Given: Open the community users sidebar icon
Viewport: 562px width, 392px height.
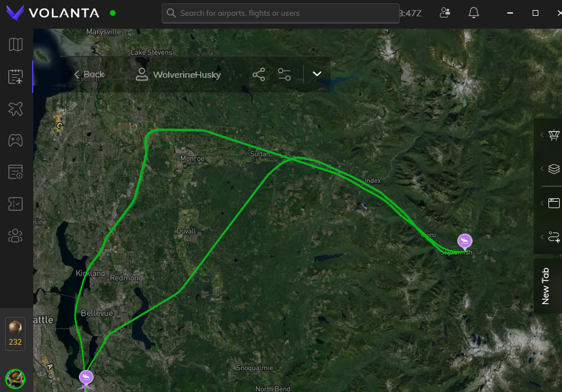Looking at the screenshot, I should (16, 235).
